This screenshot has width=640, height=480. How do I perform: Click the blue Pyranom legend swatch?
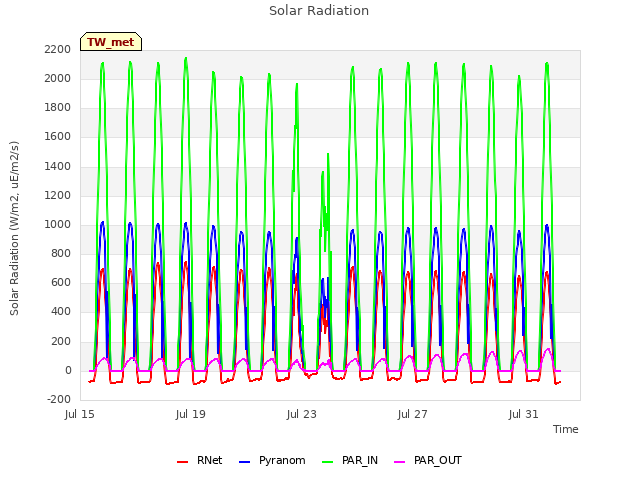(244, 462)
